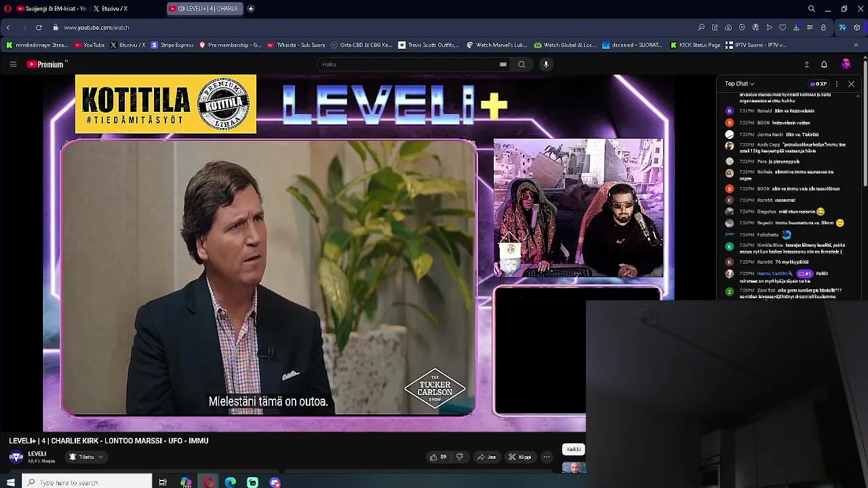The height and width of the screenshot is (488, 868).
Task: Open the TVkaista - Sub Suora bookmark
Action: pyautogui.click(x=296, y=45)
